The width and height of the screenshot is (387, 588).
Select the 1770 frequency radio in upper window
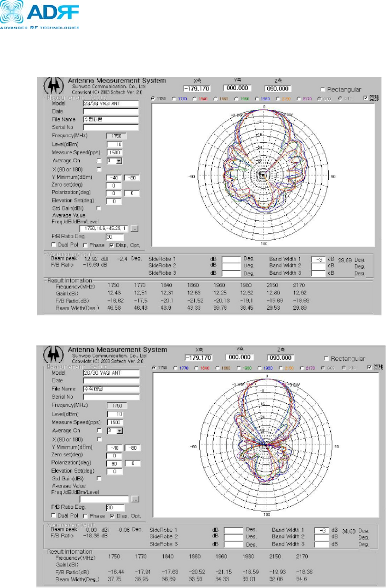click(174, 99)
